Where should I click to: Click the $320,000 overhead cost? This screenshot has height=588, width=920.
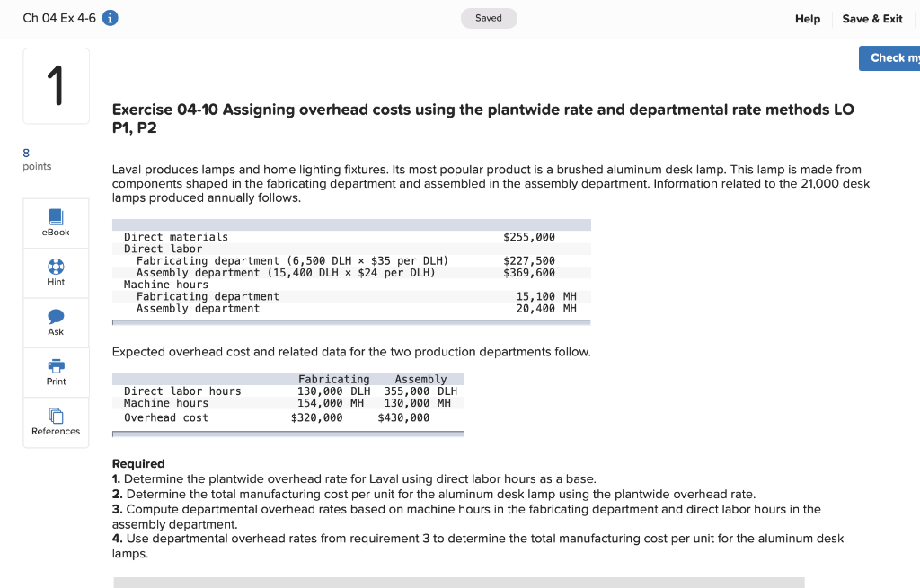317,418
